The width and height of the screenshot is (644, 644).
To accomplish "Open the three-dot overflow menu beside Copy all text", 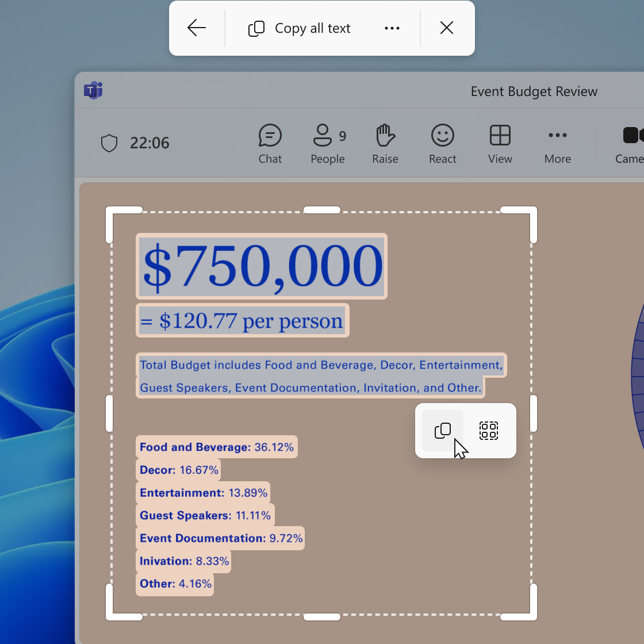I will 392,28.
